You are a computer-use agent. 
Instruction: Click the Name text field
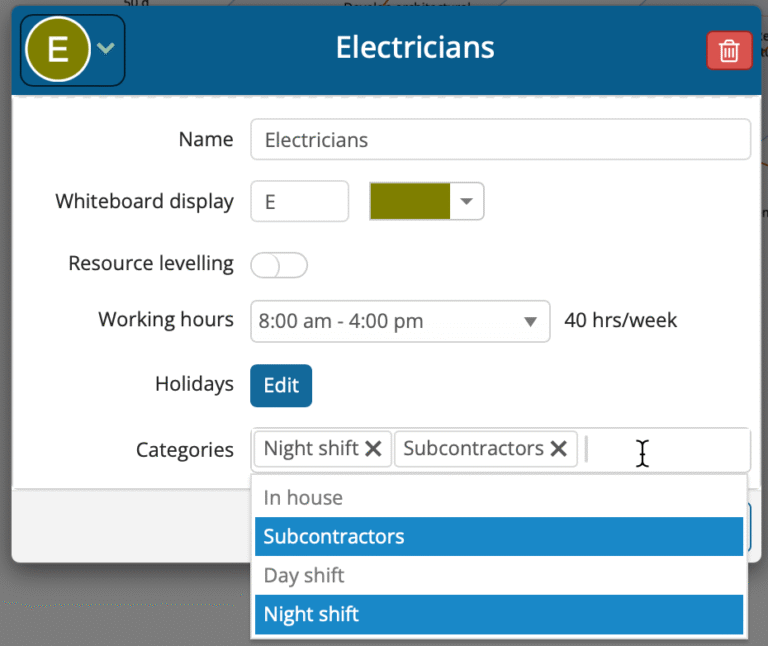500,140
